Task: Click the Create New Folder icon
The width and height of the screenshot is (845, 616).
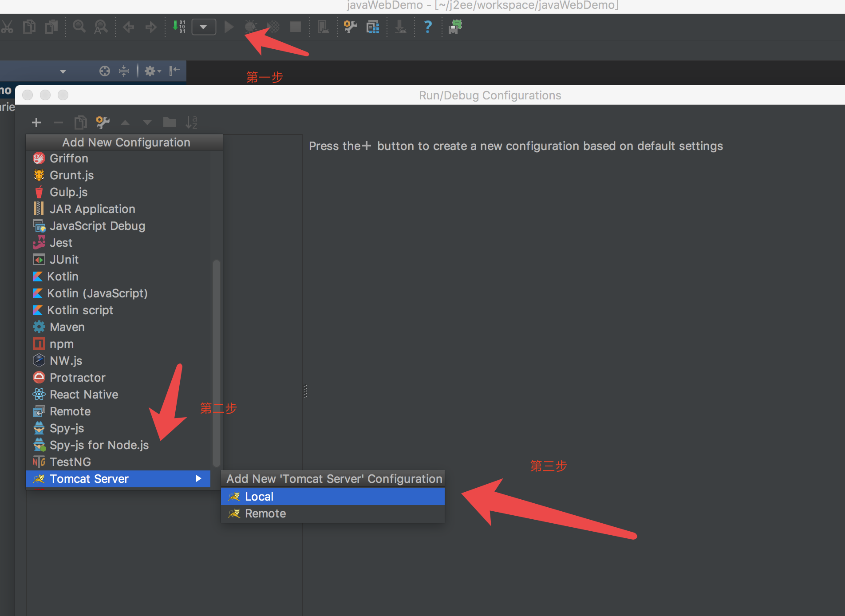Action: [169, 122]
